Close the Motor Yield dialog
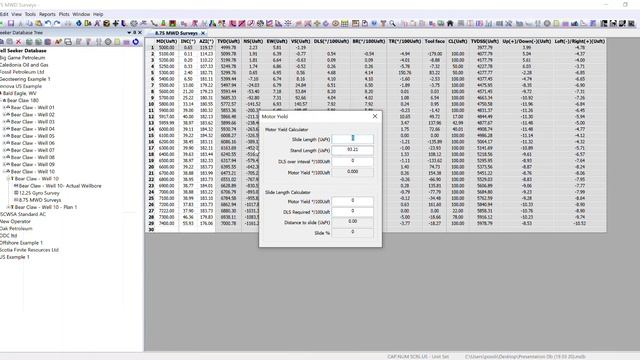 coord(375,116)
